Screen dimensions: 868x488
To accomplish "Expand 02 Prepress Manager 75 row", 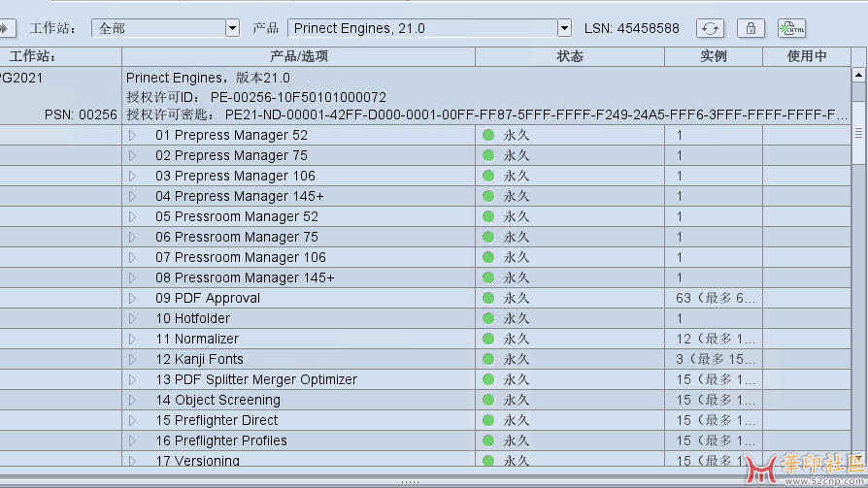I will [x=132, y=155].
